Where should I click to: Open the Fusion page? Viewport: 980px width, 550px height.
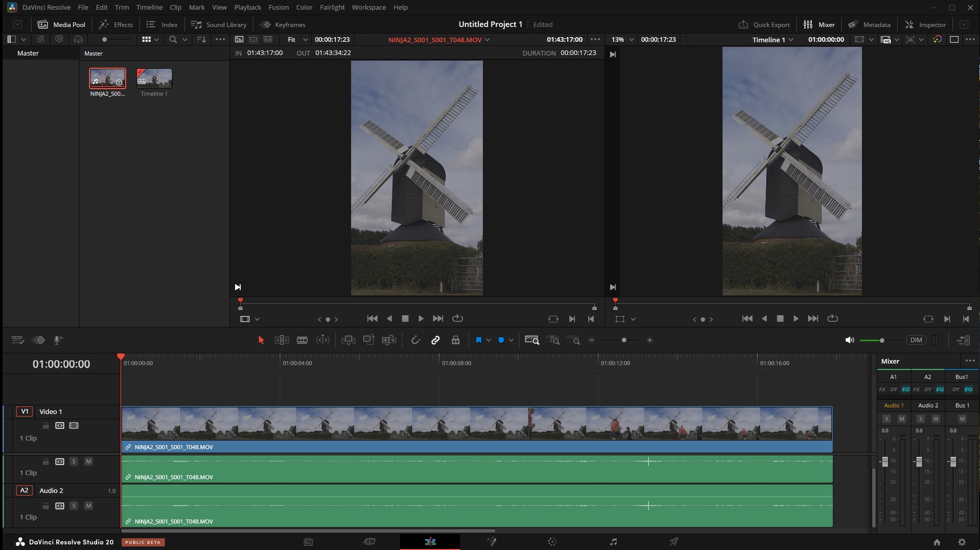pos(492,542)
